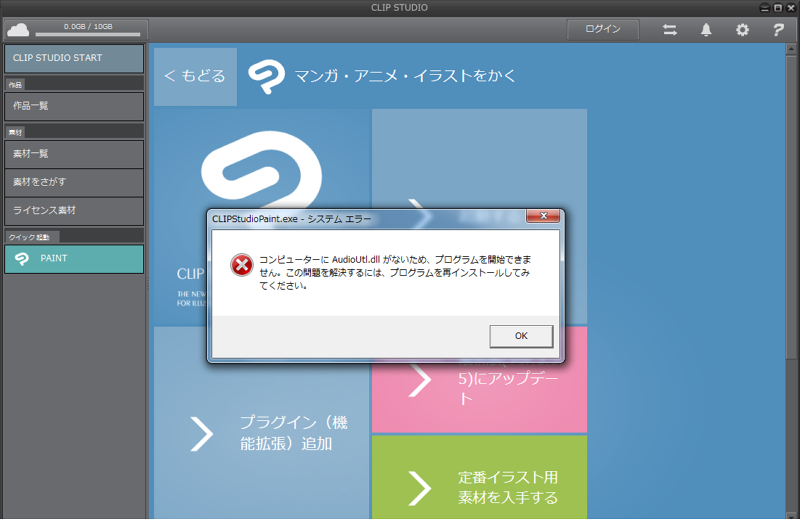
Task: Open 素材をさがす search materials
Action: click(x=74, y=182)
